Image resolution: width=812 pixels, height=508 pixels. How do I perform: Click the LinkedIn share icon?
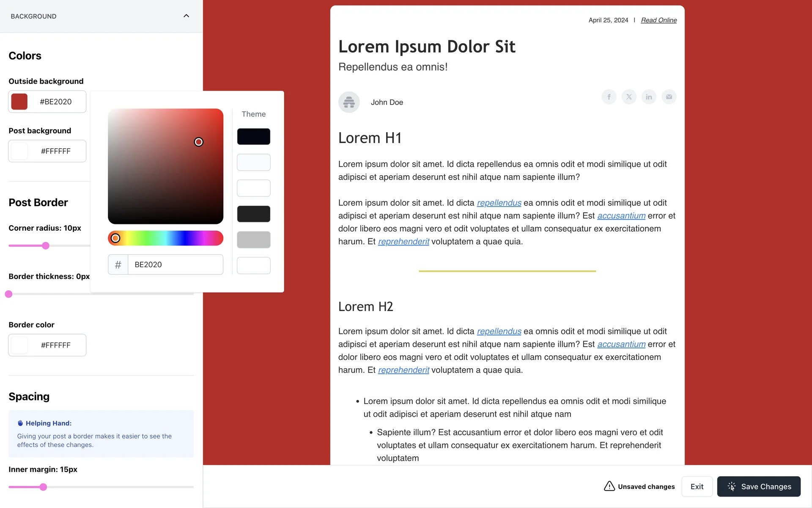click(649, 97)
